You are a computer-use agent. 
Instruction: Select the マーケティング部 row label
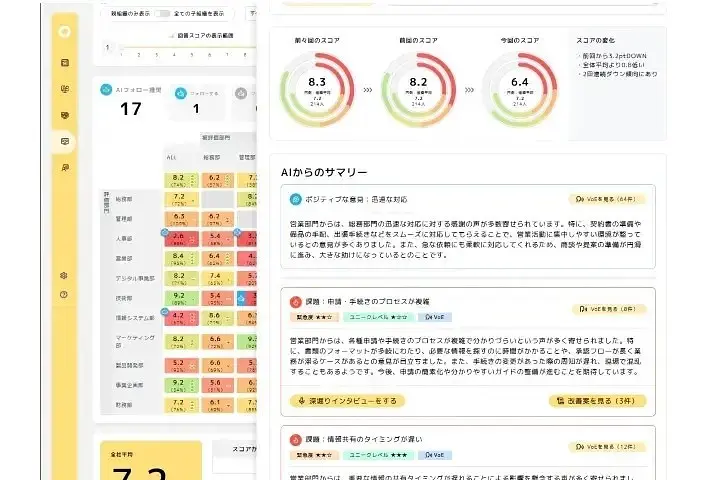coord(135,341)
